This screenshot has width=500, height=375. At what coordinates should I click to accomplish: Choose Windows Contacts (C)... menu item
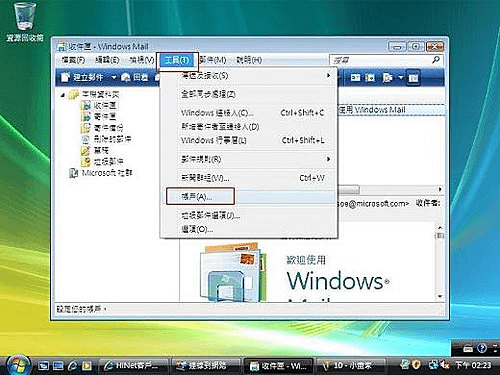coord(249,113)
